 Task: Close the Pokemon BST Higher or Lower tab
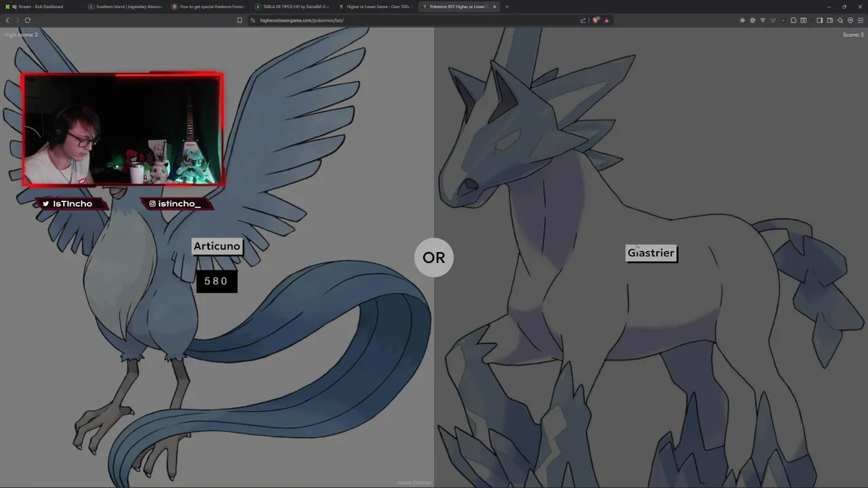click(x=494, y=7)
